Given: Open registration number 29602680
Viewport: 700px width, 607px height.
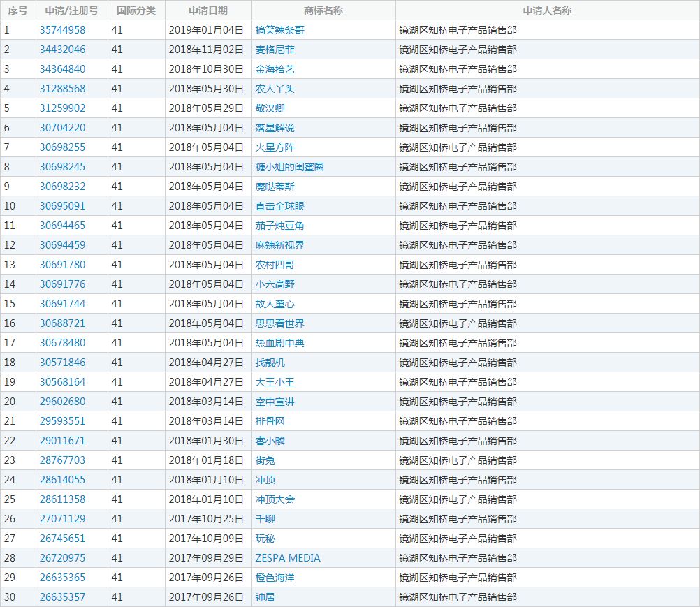Looking at the screenshot, I should coord(62,402).
